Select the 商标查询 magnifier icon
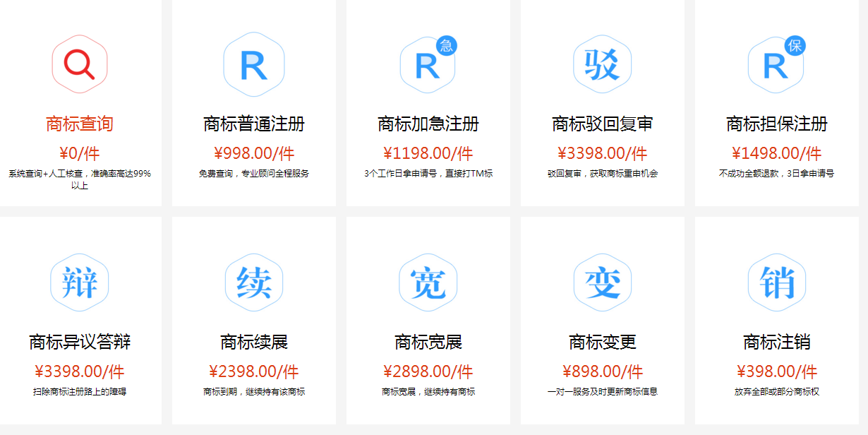The height and width of the screenshot is (435, 868). pos(80,63)
